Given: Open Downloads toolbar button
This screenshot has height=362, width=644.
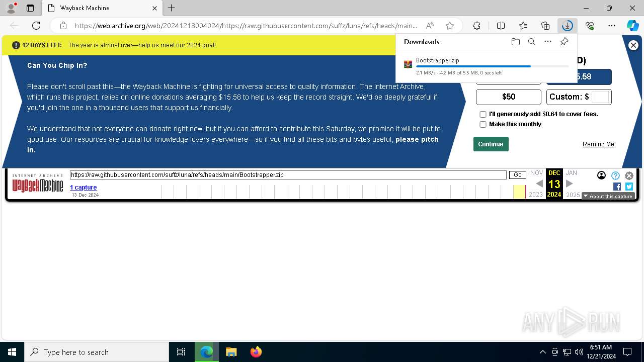Looking at the screenshot, I should (568, 26).
